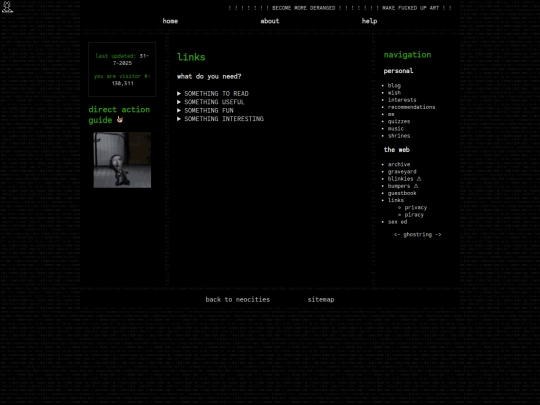This screenshot has height=405, width=540.
Task: Open the ghostring webring link
Action: click(x=417, y=235)
